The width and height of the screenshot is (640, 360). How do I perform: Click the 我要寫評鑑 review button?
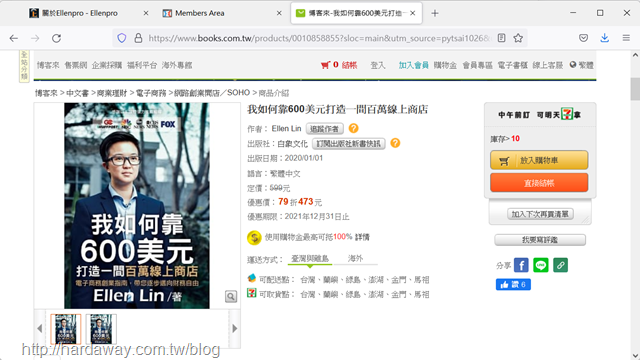pos(540,240)
